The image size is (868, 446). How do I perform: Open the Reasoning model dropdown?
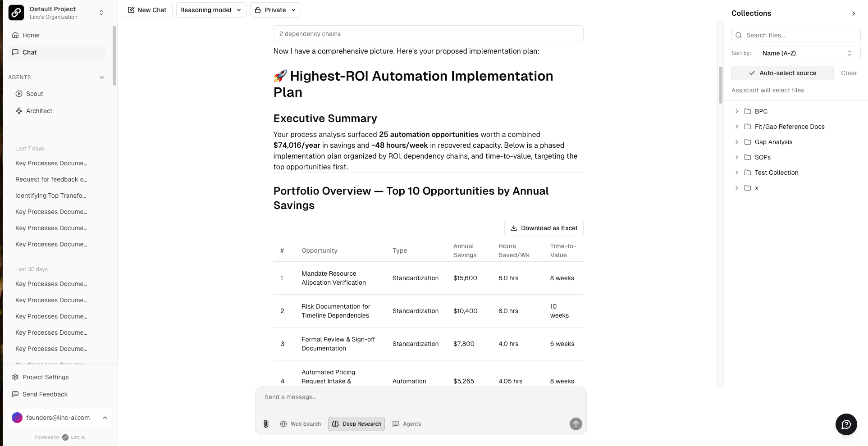(211, 10)
